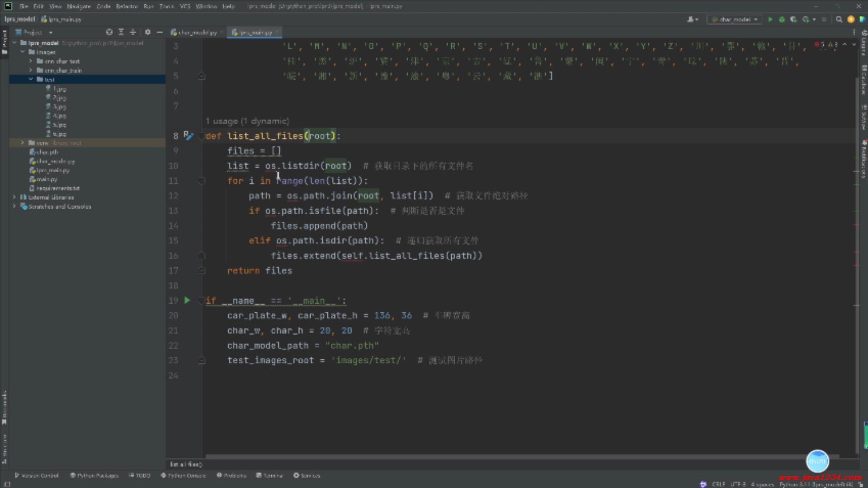The height and width of the screenshot is (488, 868).
Task: Run with coverage from the toolbar
Action: pos(793,19)
